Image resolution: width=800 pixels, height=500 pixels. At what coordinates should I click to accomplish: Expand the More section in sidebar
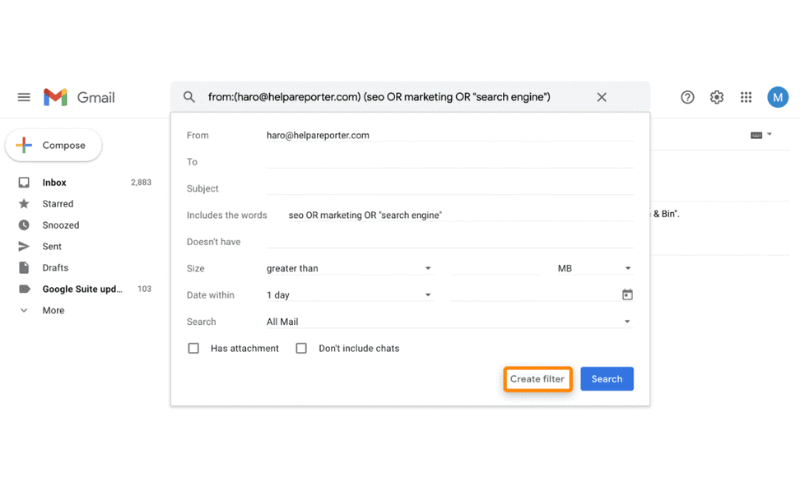53,310
